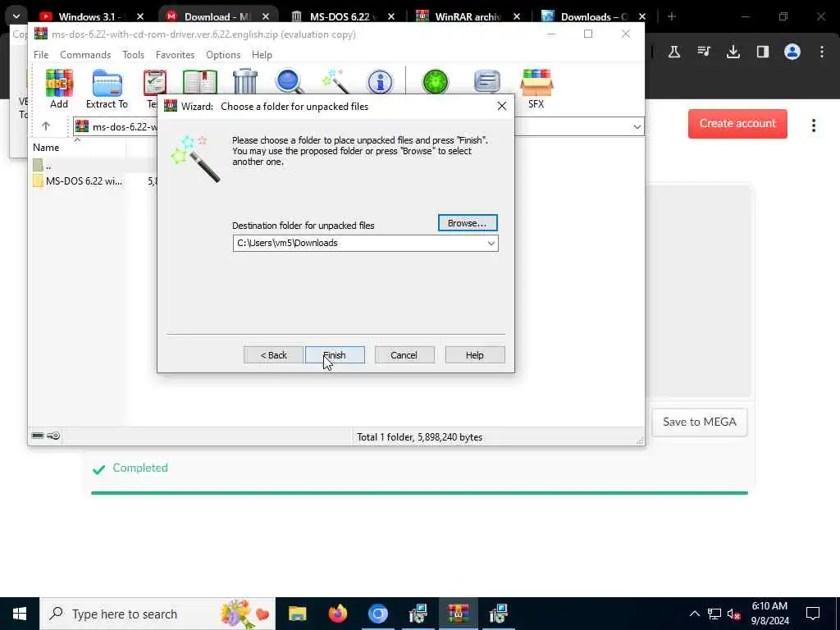Click the network tray icon
840x630 pixels.
coord(714,614)
